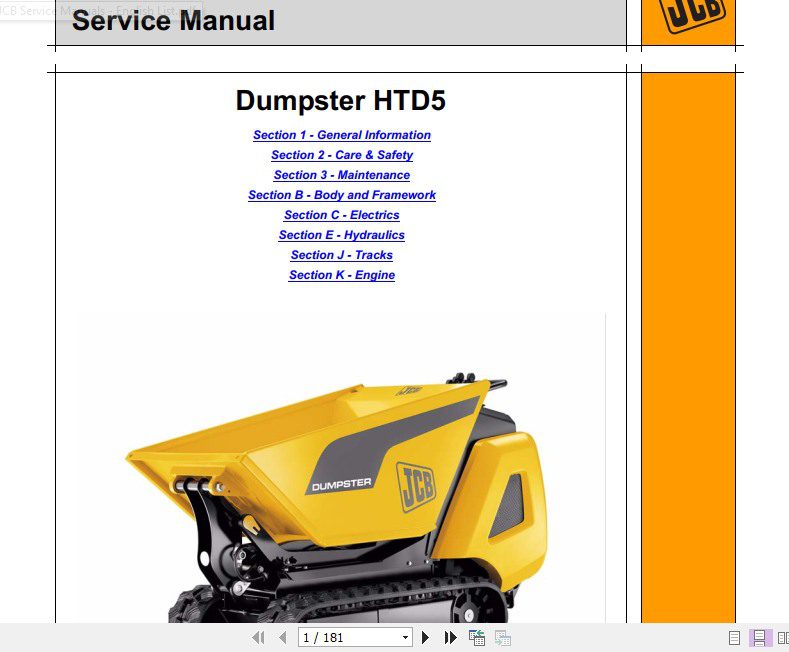Switch to continuous page view
Image resolution: width=789 pixels, height=652 pixels.
(760, 638)
